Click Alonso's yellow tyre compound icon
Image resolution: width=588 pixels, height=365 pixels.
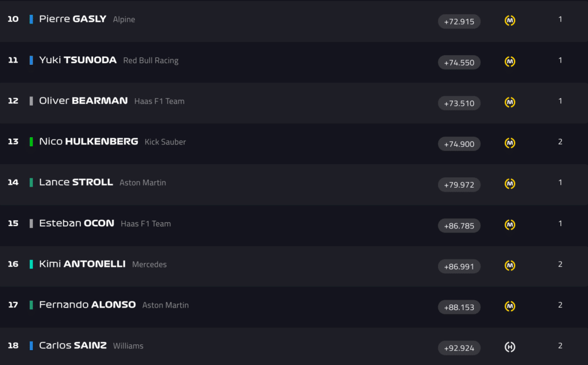click(510, 306)
